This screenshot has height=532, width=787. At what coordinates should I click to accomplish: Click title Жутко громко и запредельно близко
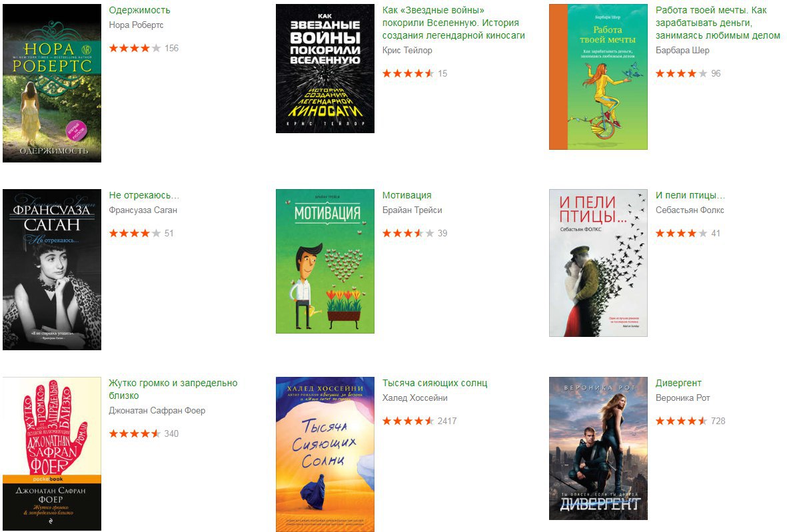coord(173,389)
